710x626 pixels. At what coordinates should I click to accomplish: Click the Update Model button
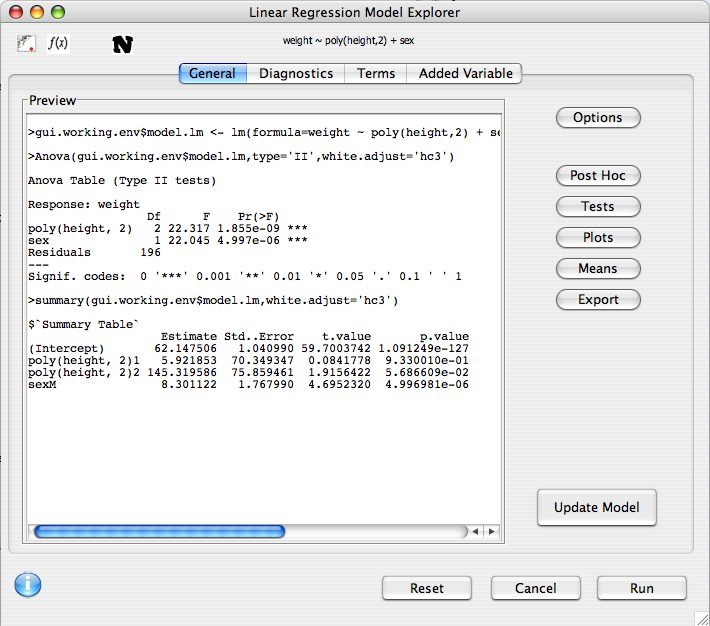point(597,507)
